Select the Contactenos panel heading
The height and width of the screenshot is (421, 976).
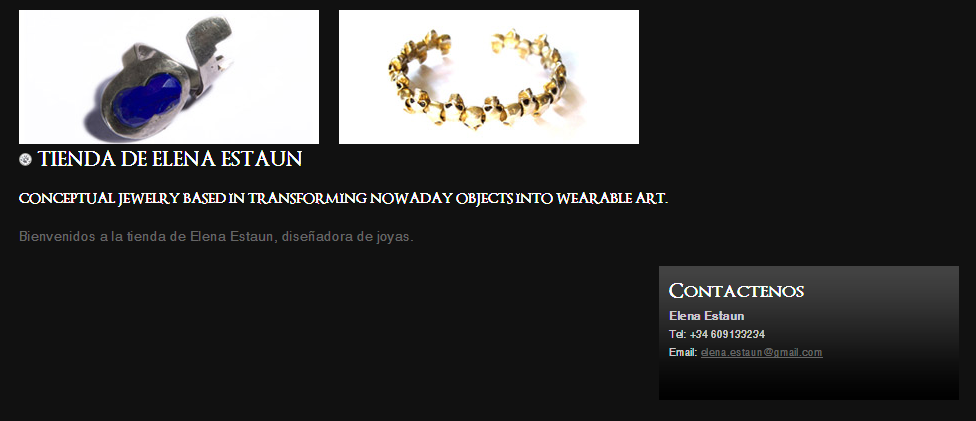pos(736,291)
